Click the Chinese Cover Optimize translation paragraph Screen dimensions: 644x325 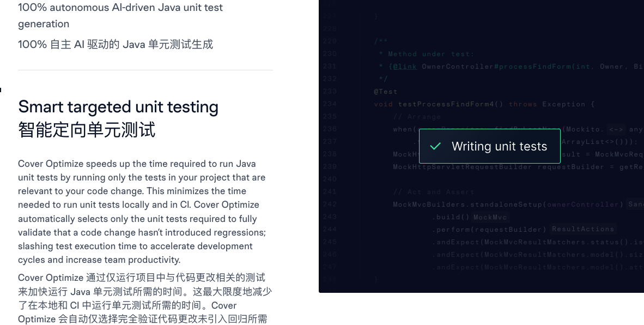pyautogui.click(x=144, y=298)
